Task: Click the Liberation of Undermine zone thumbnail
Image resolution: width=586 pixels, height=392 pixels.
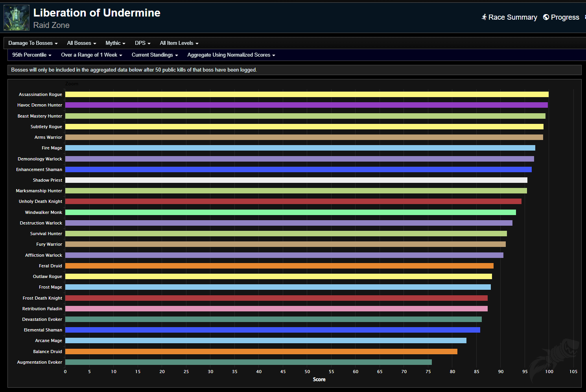Action: coord(17,18)
